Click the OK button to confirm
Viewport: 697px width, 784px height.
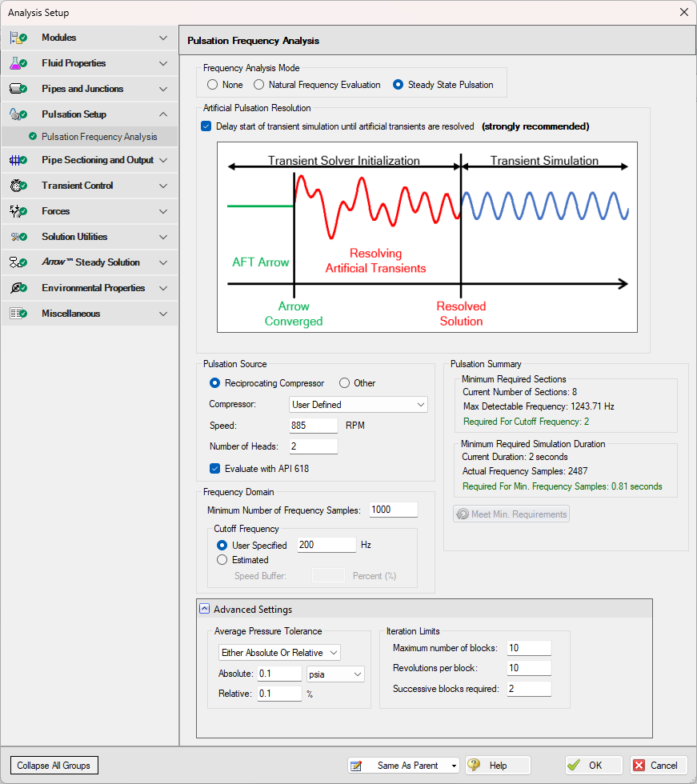[x=593, y=765]
